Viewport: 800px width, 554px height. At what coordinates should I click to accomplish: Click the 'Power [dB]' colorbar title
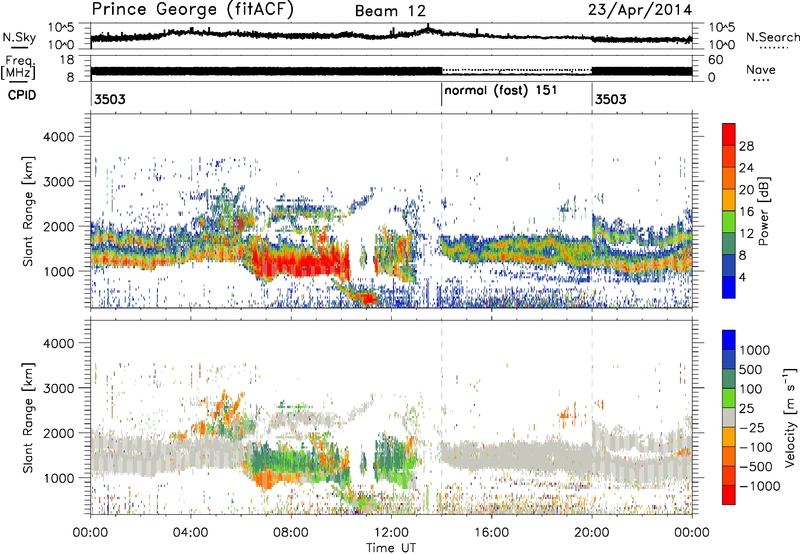763,211
